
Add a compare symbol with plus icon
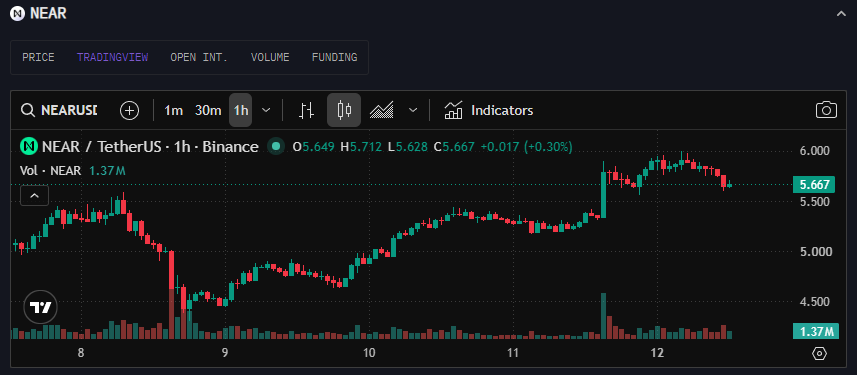(130, 110)
